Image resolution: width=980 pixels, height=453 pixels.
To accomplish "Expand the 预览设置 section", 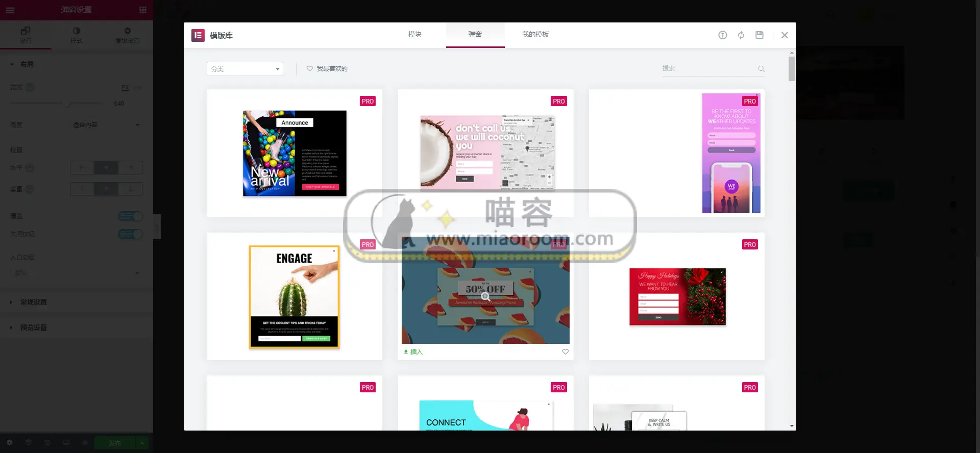I will (77, 328).
